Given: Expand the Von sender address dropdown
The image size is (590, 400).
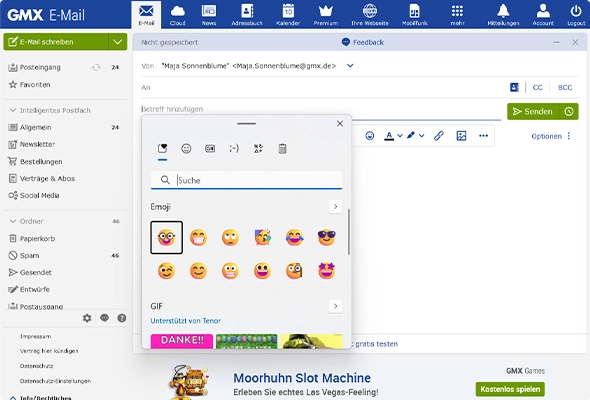Looking at the screenshot, I should [x=350, y=66].
